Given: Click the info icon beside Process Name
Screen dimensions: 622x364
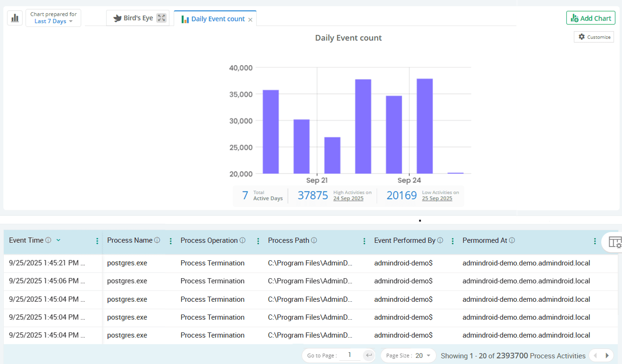Looking at the screenshot, I should (x=157, y=240).
